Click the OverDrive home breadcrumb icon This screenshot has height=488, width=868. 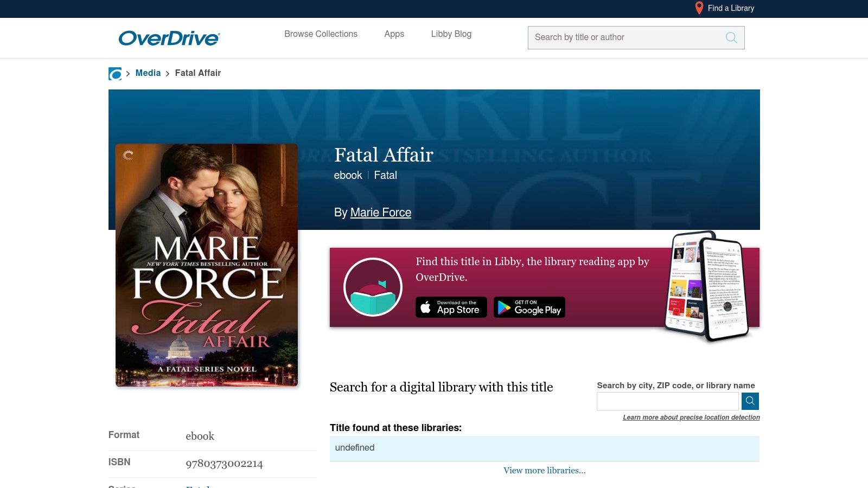pos(115,74)
